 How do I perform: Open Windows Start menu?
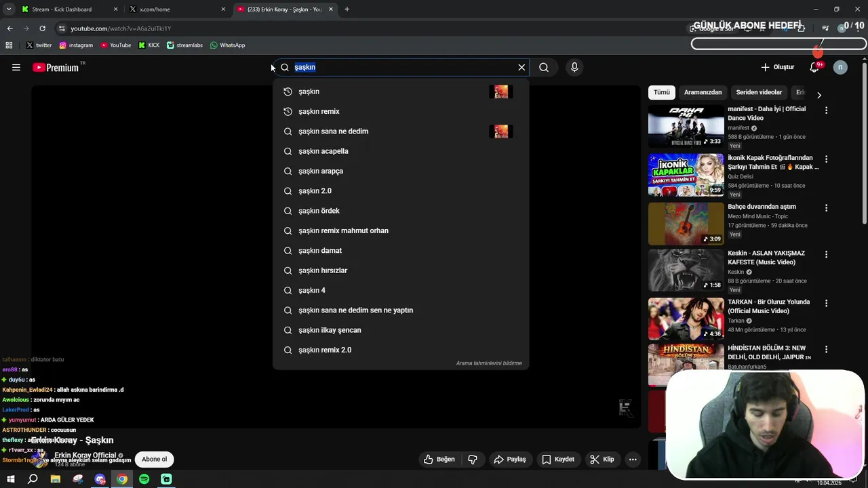10,479
